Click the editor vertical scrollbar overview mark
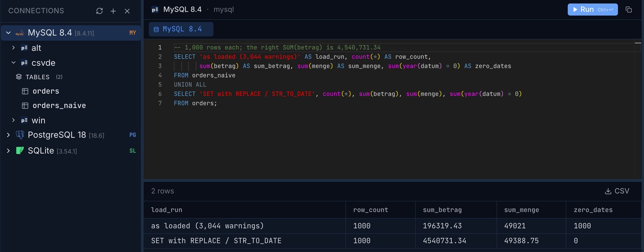Viewport: 644px width, 252px height. (x=638, y=43)
